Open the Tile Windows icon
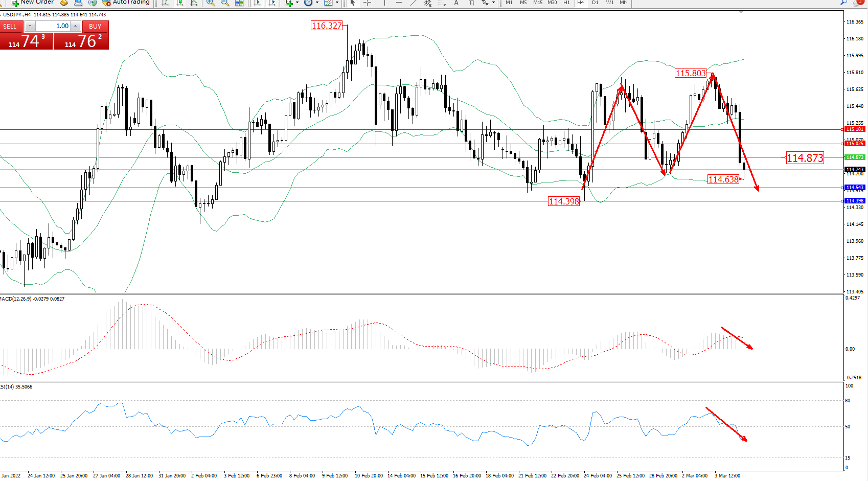The width and height of the screenshot is (868, 481). click(239, 3)
